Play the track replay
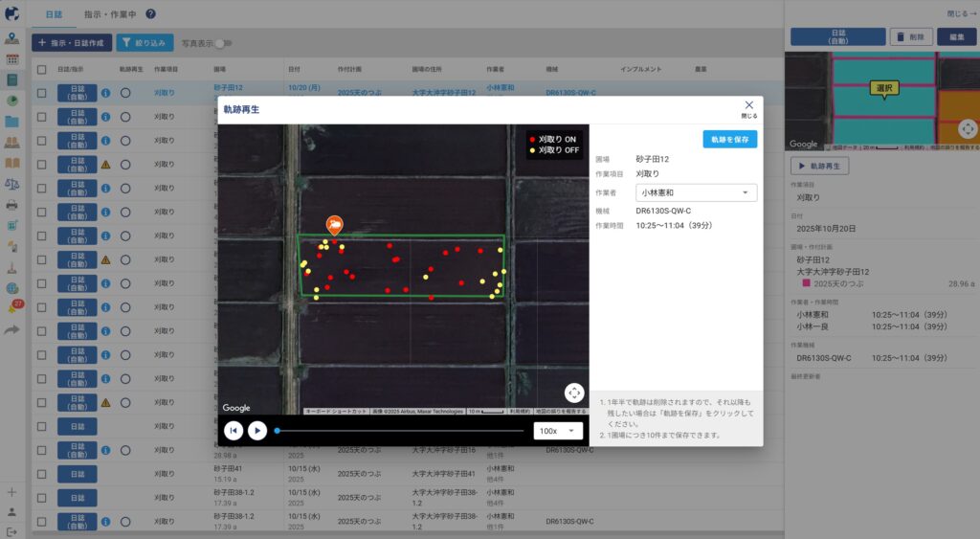Screen dimensions: 980x539 click(x=257, y=431)
